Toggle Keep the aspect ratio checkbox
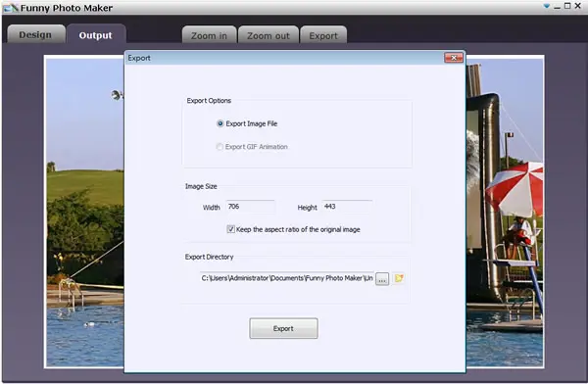Image resolution: width=588 pixels, height=384 pixels. pyautogui.click(x=231, y=229)
